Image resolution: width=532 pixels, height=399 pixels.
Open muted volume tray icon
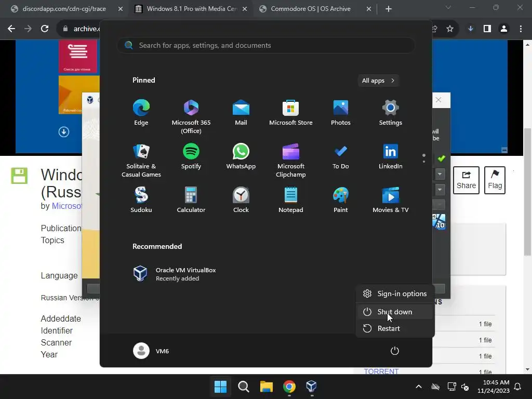tap(465, 387)
